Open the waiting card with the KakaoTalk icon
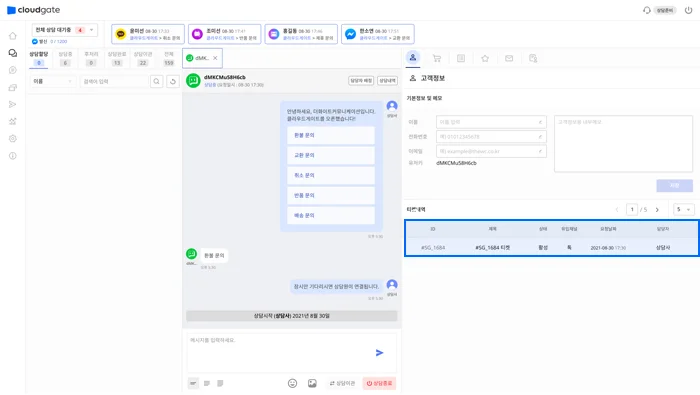Viewport: 700px width, 395px height. coord(148,34)
